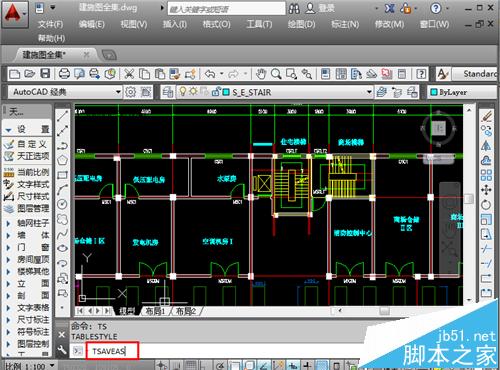
Task: Select the Spline curve tool
Action: 62,234
